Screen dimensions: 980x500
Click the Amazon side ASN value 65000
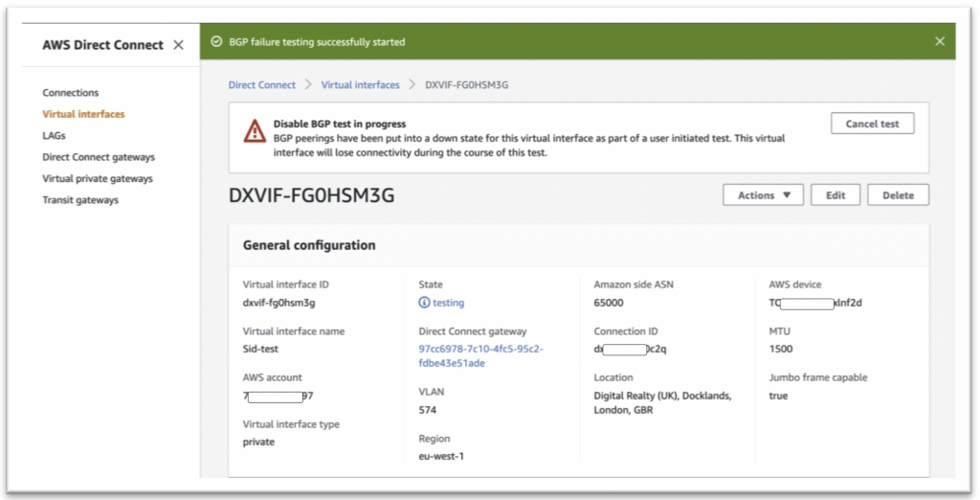609,303
